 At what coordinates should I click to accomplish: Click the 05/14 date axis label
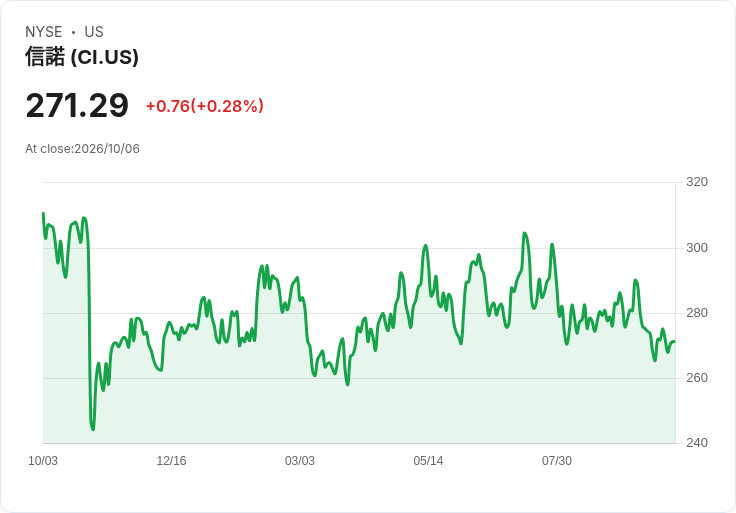coord(428,461)
